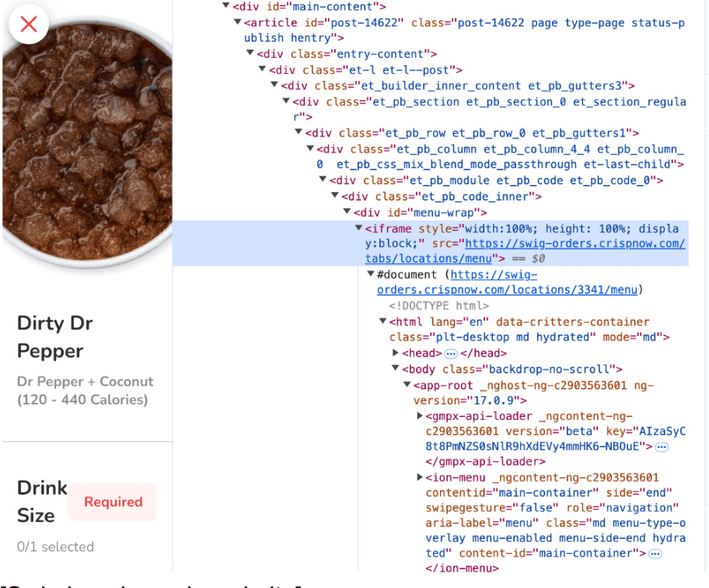
Task: Expand the collapsed head element ellipsis
Action: [451, 353]
